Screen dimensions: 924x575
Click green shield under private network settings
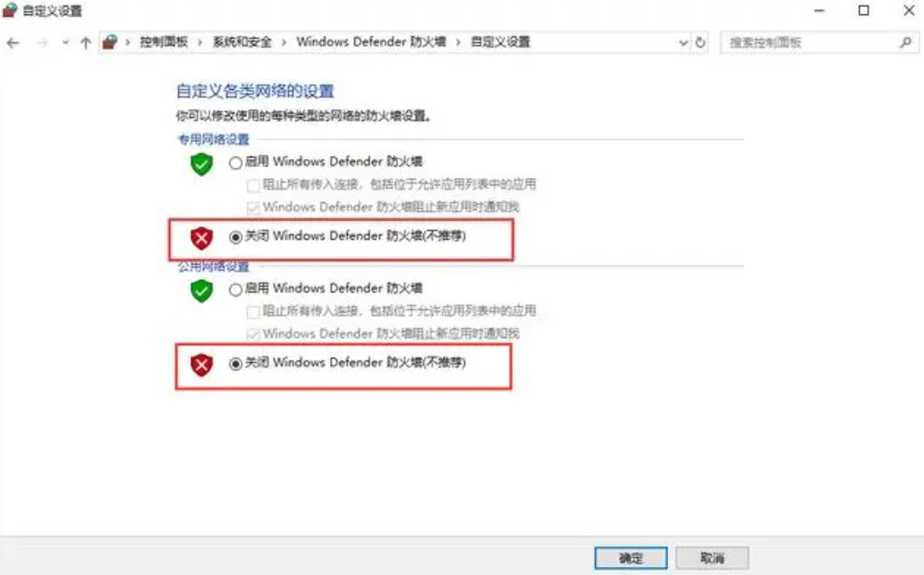[201, 164]
